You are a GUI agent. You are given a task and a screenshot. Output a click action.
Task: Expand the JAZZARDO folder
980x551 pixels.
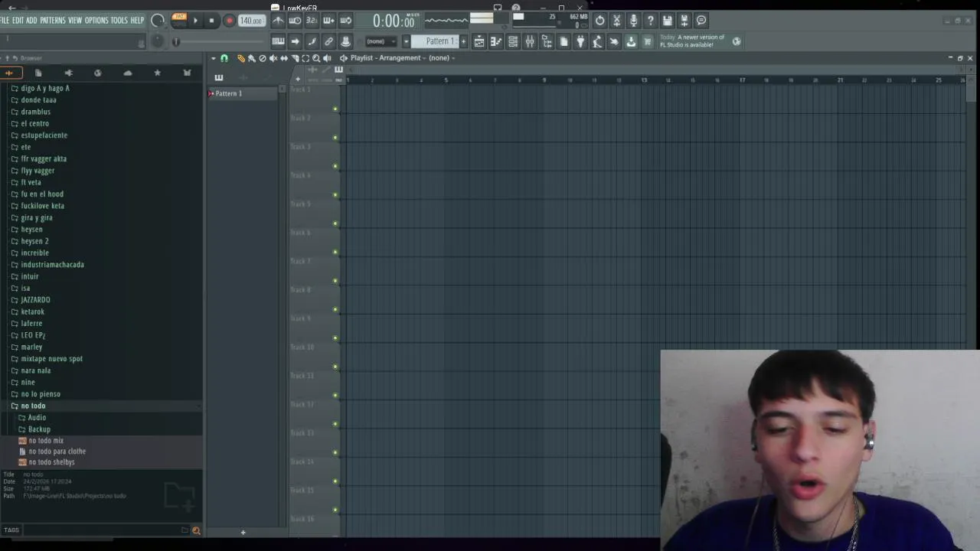point(35,300)
